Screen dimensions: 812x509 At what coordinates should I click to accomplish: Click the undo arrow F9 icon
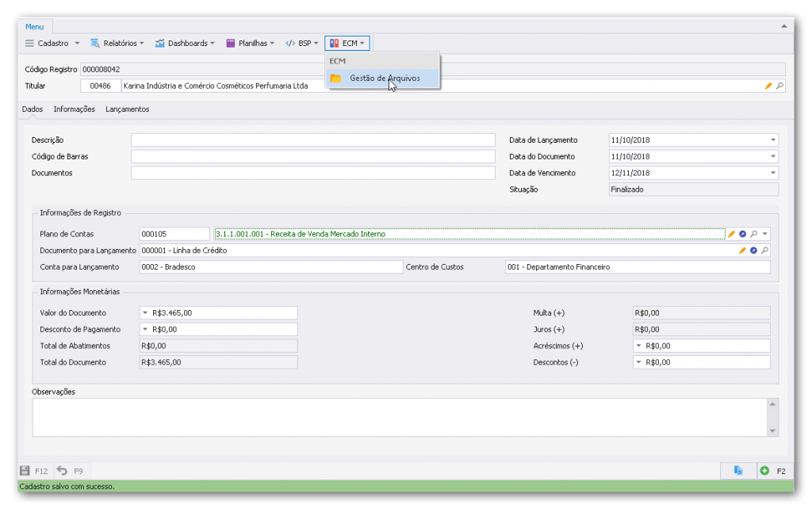point(62,471)
